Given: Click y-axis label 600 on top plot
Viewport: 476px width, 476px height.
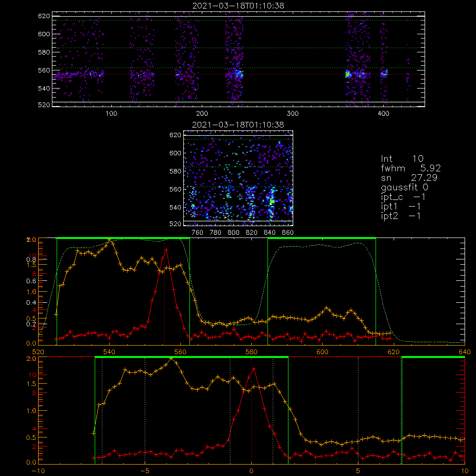Looking at the screenshot, I should [x=44, y=34].
